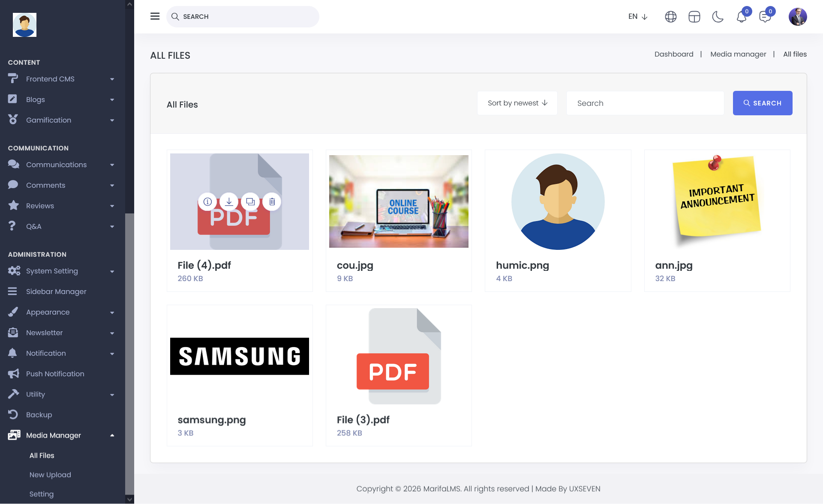
Task: Open Sidebar Manager in the sidebar
Action: click(x=56, y=291)
